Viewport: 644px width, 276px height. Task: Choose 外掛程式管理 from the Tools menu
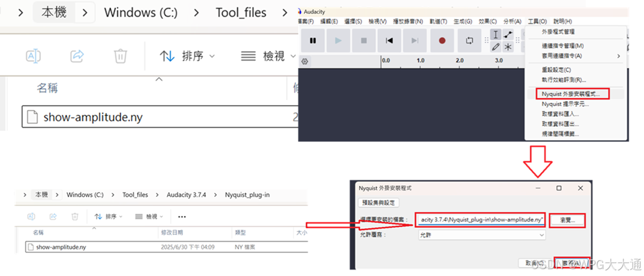click(576, 32)
